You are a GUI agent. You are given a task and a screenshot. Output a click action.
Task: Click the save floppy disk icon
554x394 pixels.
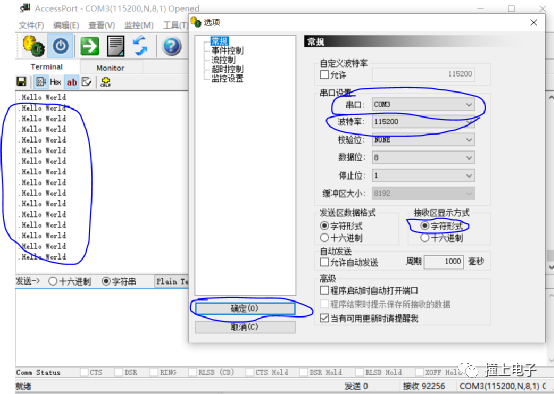(x=21, y=82)
